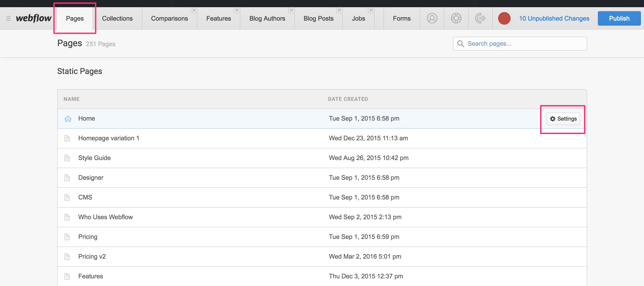Open the Pricing page
The image size is (644, 286).
pos(322,237)
